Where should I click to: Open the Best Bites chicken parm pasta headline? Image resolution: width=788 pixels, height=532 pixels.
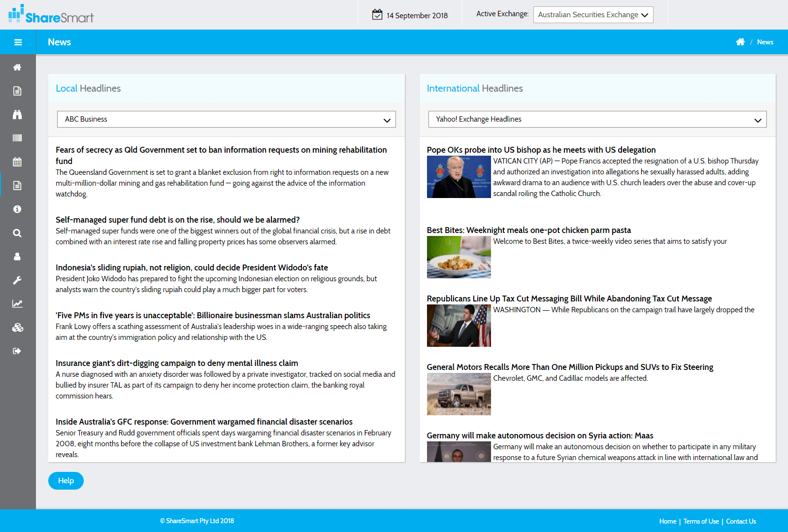(529, 230)
